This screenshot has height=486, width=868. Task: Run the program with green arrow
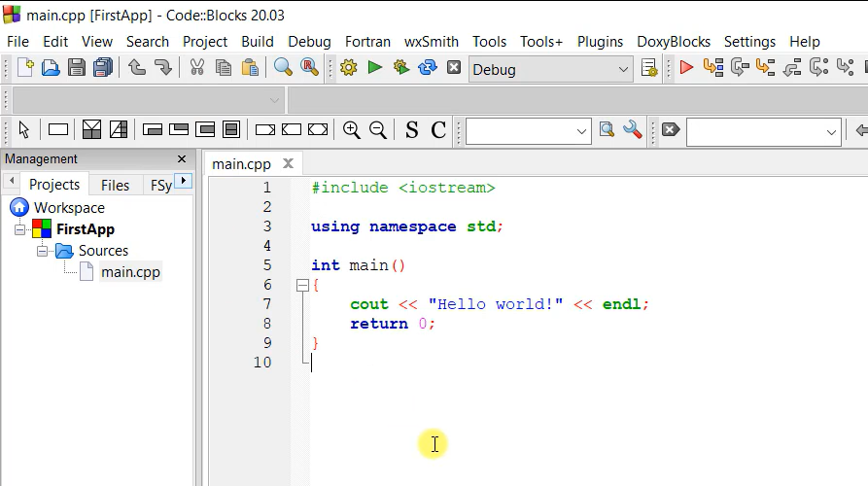tap(375, 68)
